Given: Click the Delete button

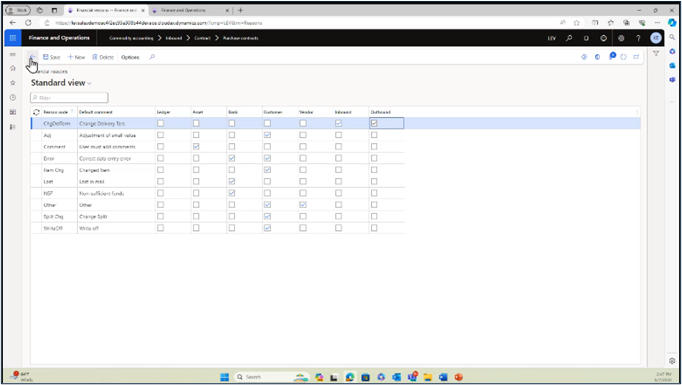Looking at the screenshot, I should click(x=103, y=57).
